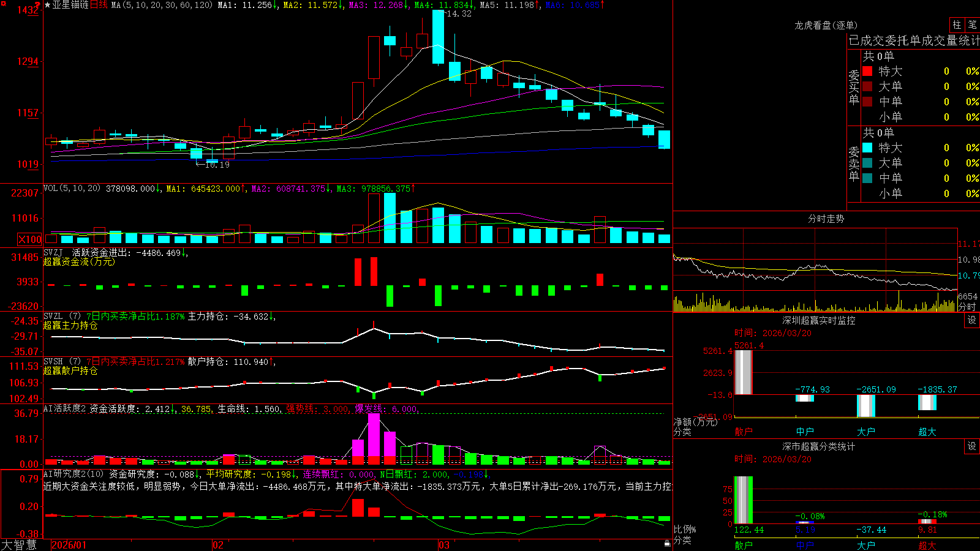Screen dimensions: 980x551
Task: Click the 中户 bar labeled -774.93
Action: point(804,398)
